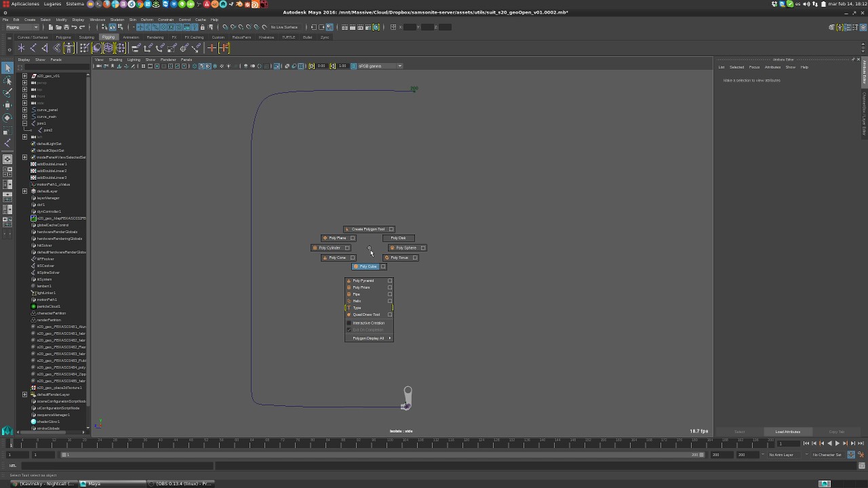Expand the curve_panel outliner node
This screenshot has width=868, height=488.
coord(25,110)
